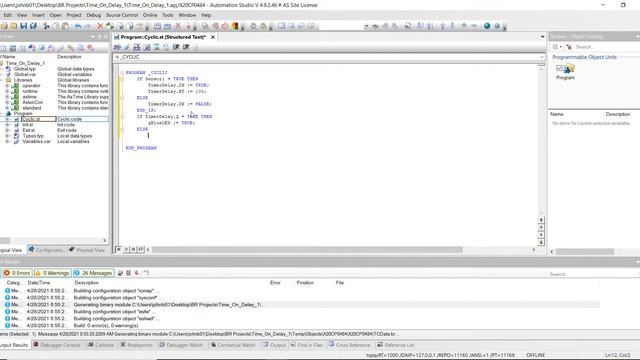Collapse the PROGRAM _CYCLIC code fold marker

122,73
